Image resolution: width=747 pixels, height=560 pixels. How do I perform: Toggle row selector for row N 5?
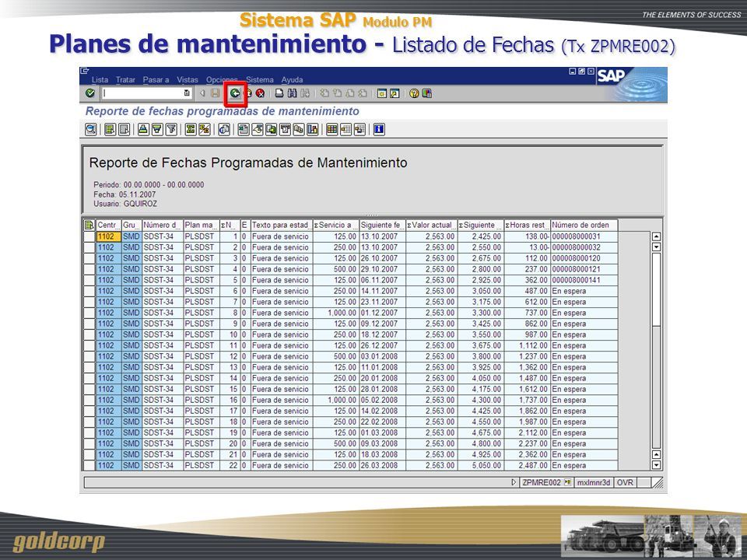pyautogui.click(x=89, y=280)
